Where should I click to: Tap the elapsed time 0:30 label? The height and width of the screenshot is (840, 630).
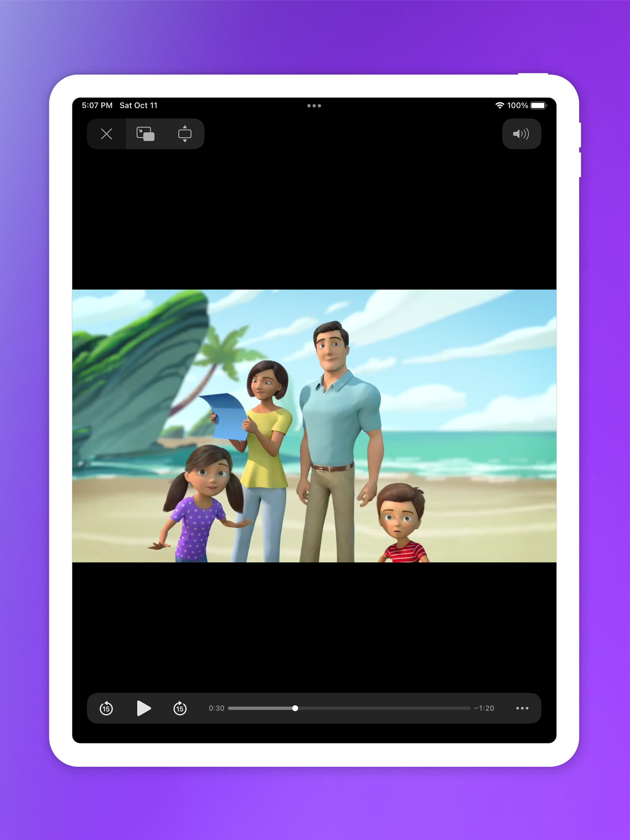pyautogui.click(x=216, y=708)
